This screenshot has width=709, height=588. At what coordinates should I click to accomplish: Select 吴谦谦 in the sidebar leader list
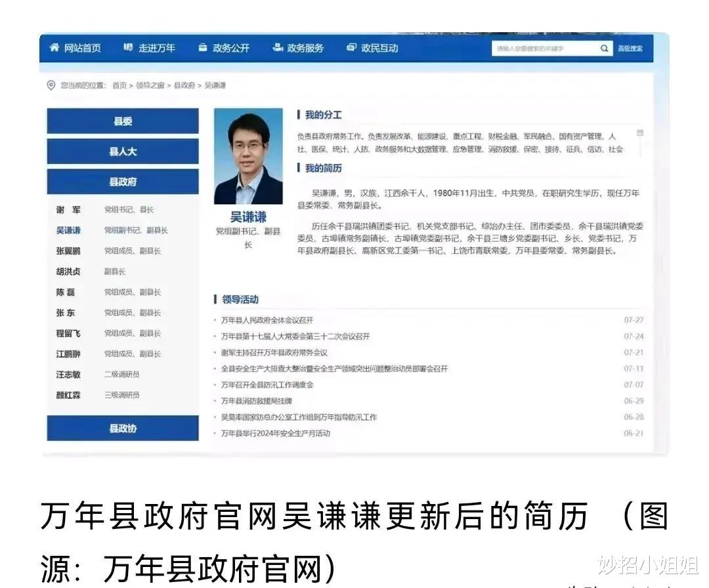tap(68, 230)
